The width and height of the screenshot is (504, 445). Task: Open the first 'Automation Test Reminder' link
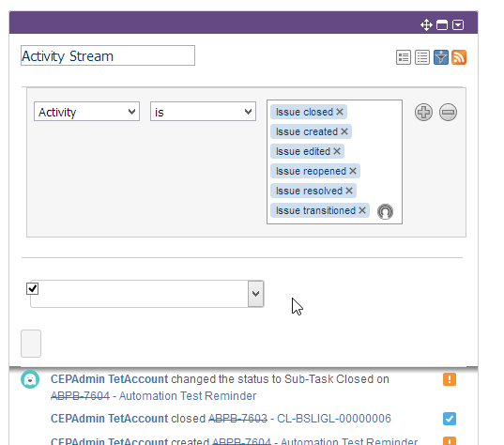coord(188,396)
